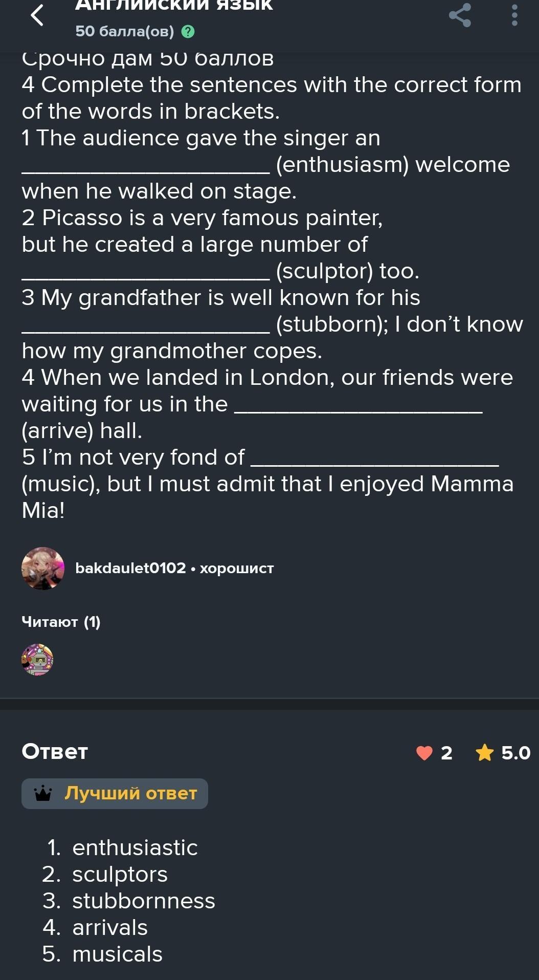Tap the "Читают (1)" readers label
The height and width of the screenshot is (980, 539).
click(61, 622)
